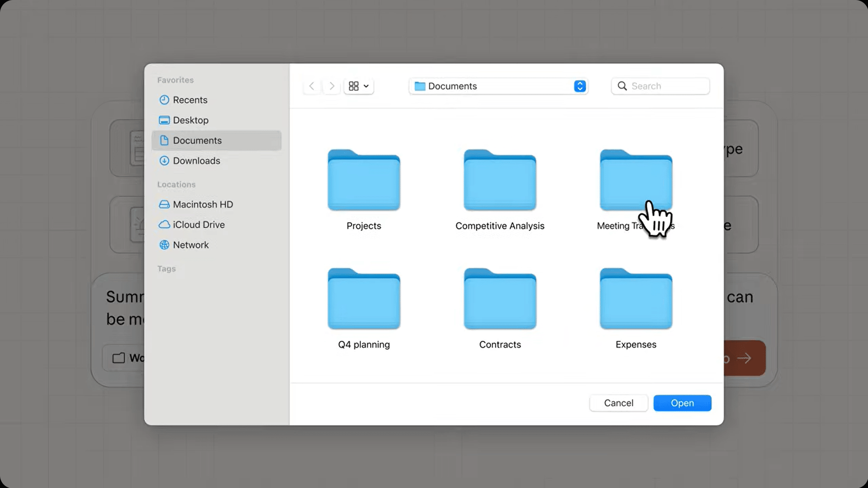Switch to Desktop in Favorites
The image size is (868, 488).
tap(190, 120)
